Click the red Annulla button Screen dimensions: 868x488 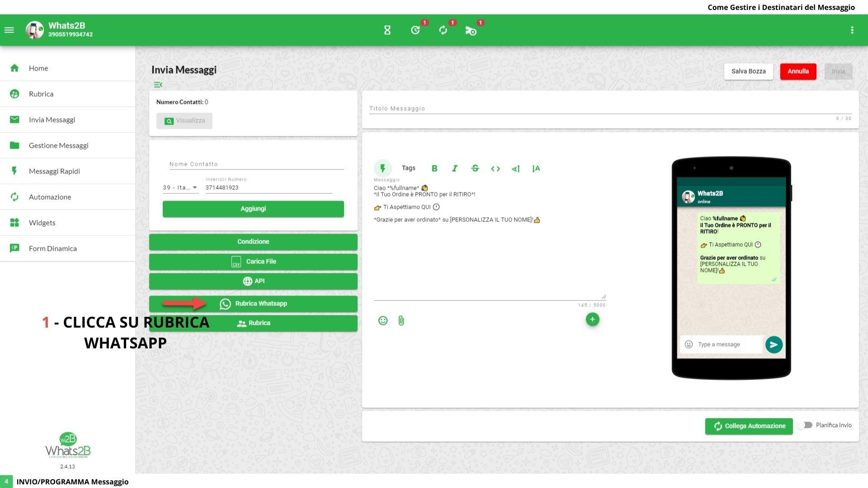[x=798, y=71]
